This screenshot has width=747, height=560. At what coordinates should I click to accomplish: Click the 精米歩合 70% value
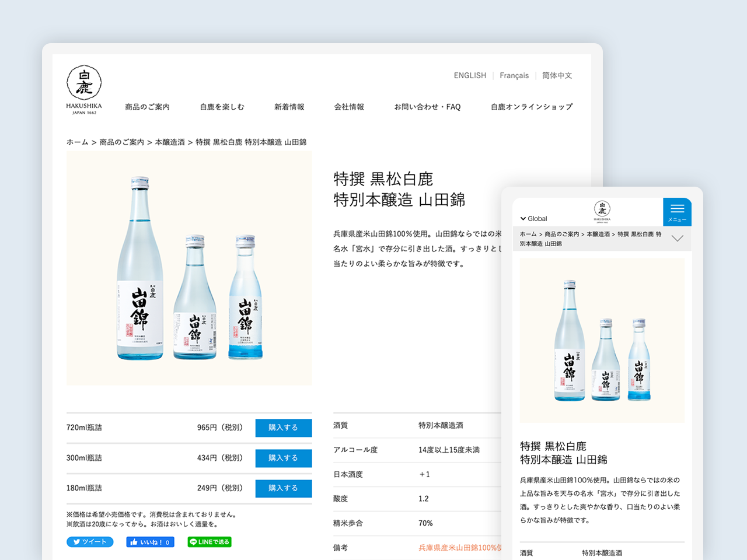425,523
